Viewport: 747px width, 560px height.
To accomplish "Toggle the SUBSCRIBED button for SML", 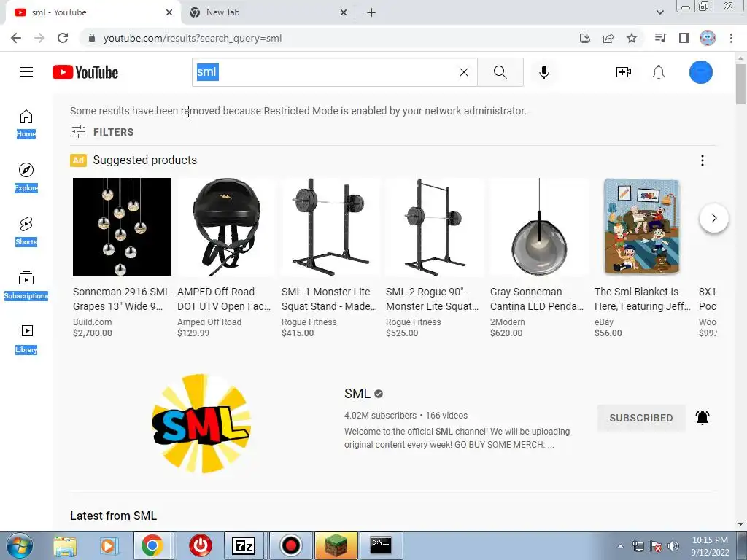I will (x=640, y=418).
